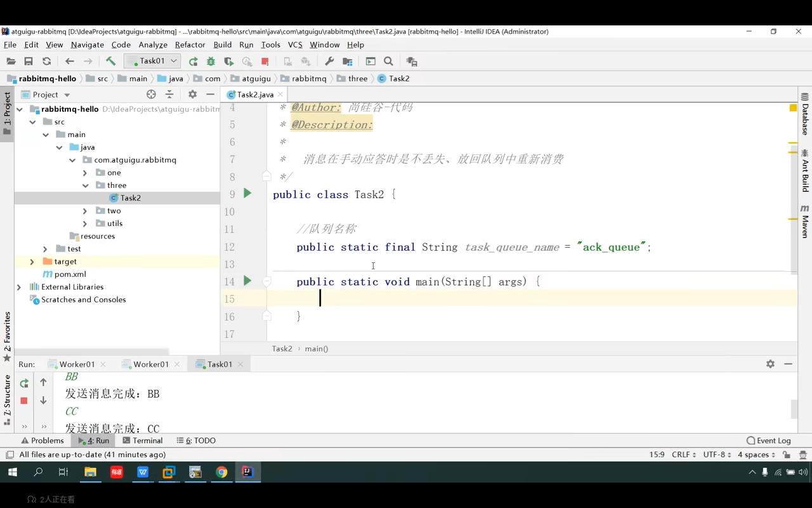Viewport: 812px width, 508px height.
Task: Stop the process in the Run panel
Action: (x=24, y=401)
